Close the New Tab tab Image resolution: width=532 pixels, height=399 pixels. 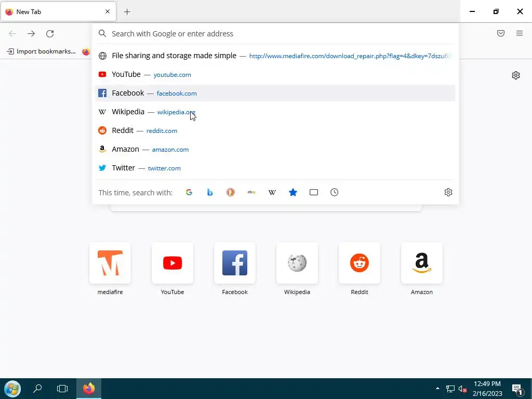click(108, 11)
